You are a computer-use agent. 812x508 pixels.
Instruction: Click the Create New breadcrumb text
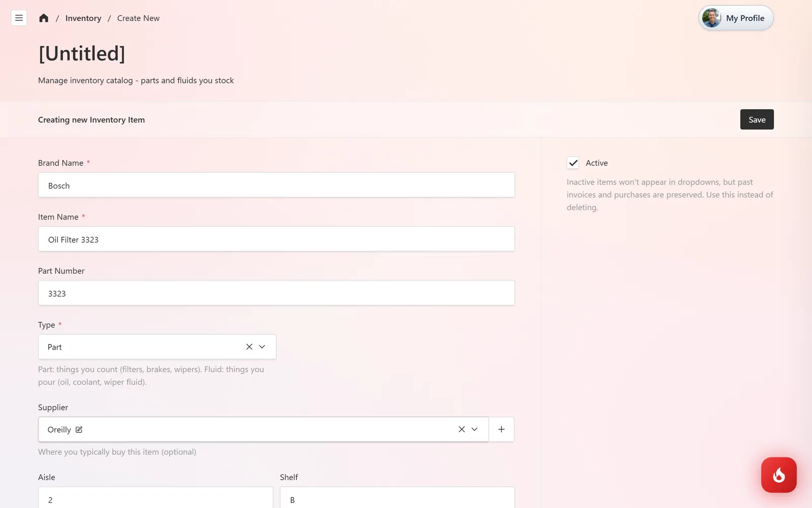pyautogui.click(x=138, y=18)
